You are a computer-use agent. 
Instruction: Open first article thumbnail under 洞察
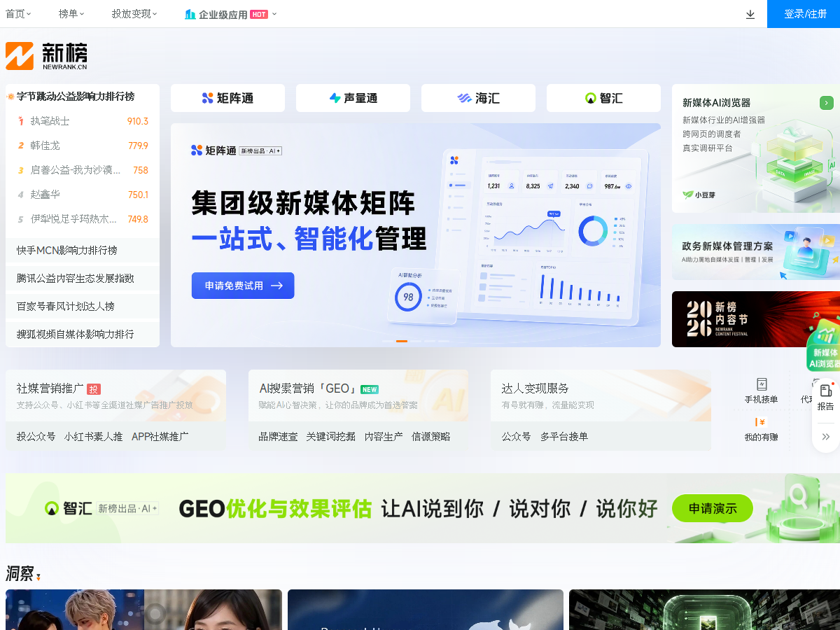[x=143, y=610]
